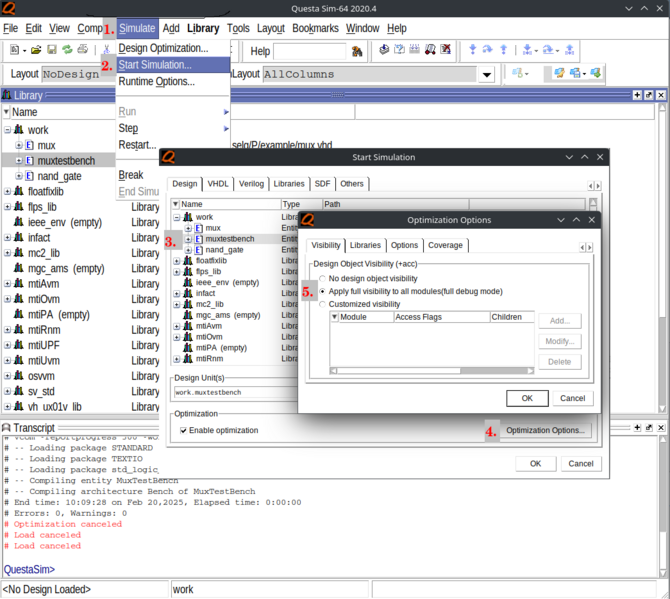Viewport: 670px width, 599px height.
Task: Open the AllColumns column layout dropdown
Action: 486,74
